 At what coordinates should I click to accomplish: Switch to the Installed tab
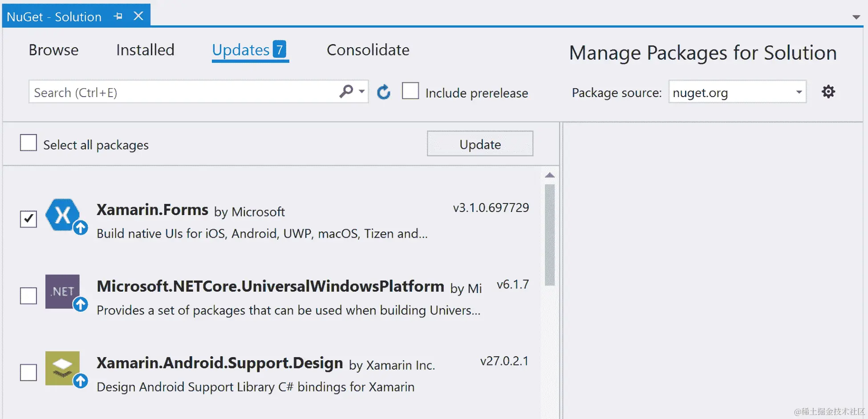click(x=145, y=50)
